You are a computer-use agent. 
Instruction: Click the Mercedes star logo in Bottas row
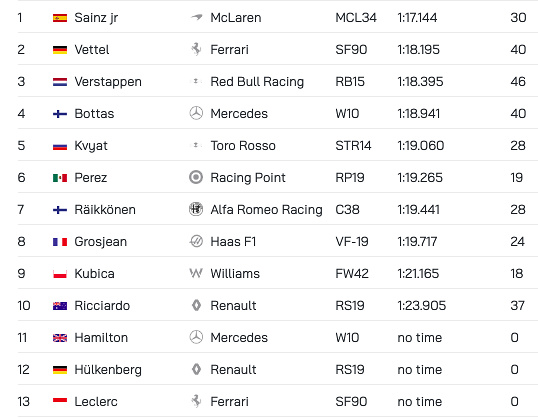coord(196,113)
